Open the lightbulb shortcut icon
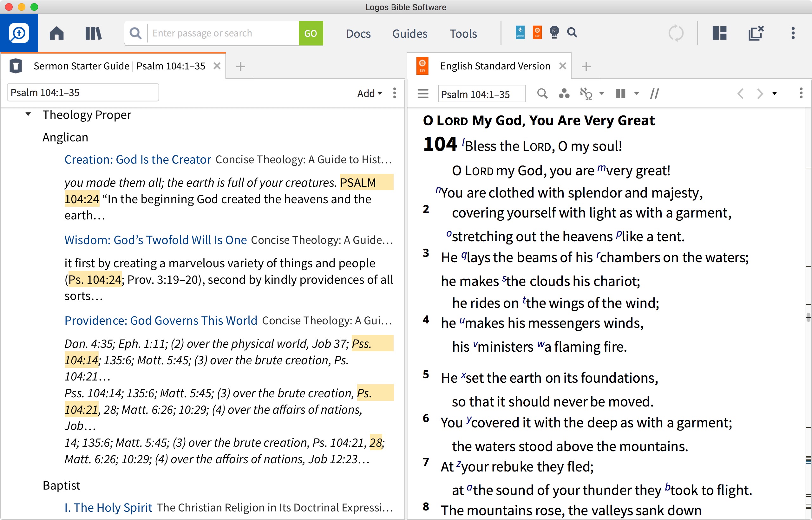 click(x=554, y=32)
